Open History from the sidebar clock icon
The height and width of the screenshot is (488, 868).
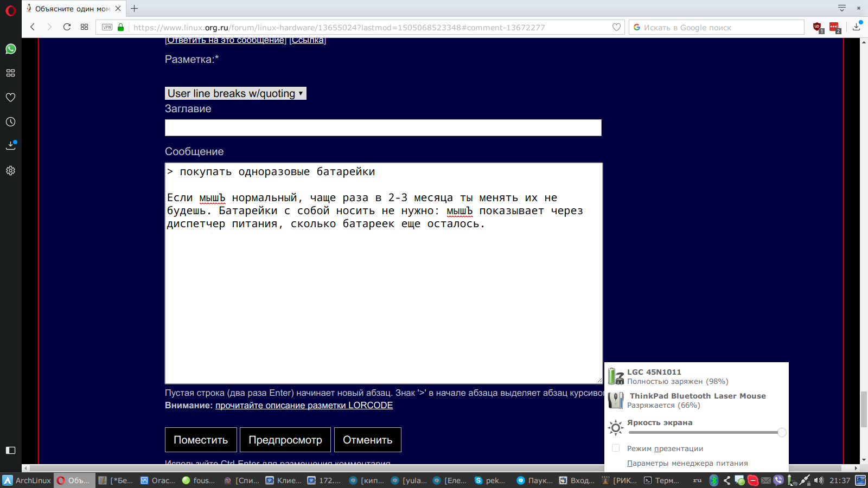[10, 122]
